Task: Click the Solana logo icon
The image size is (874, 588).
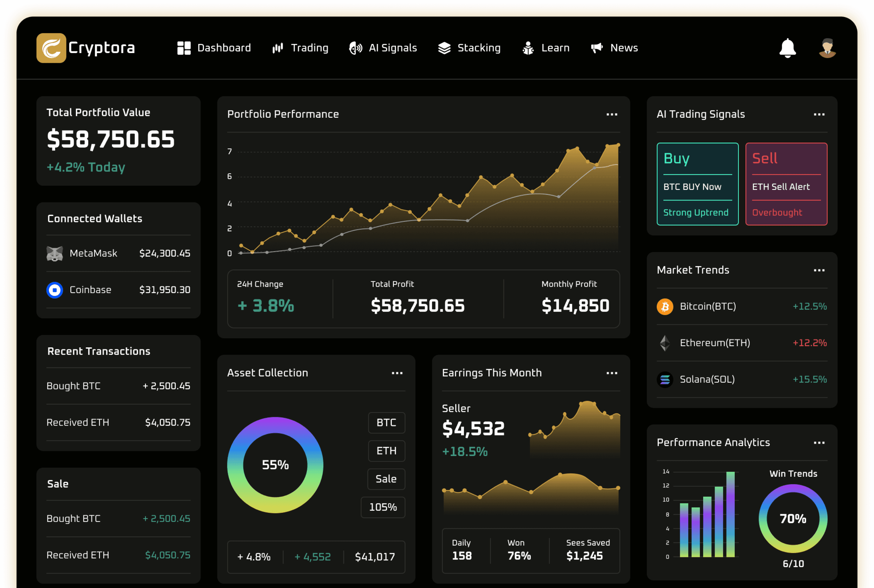Action: [x=665, y=380]
